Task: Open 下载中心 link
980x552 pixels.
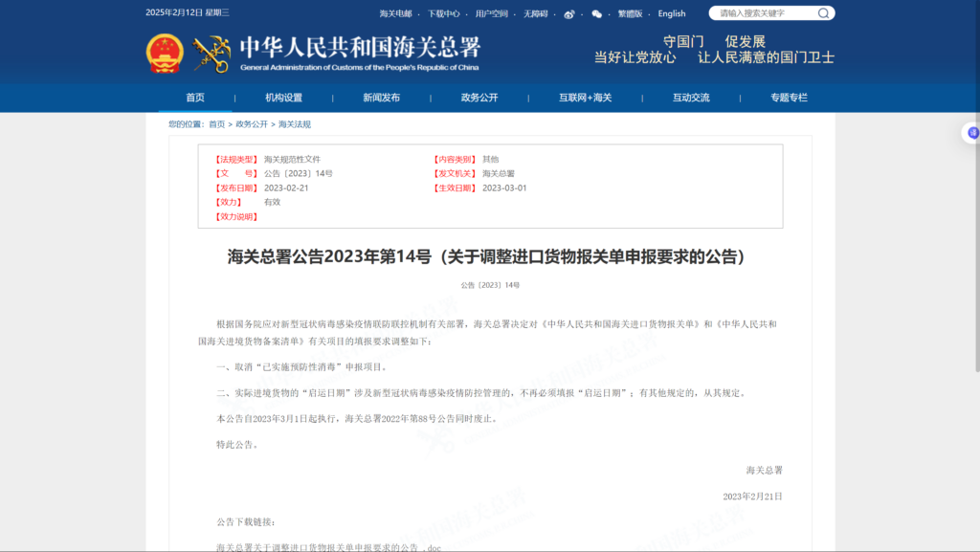Action: tap(444, 13)
